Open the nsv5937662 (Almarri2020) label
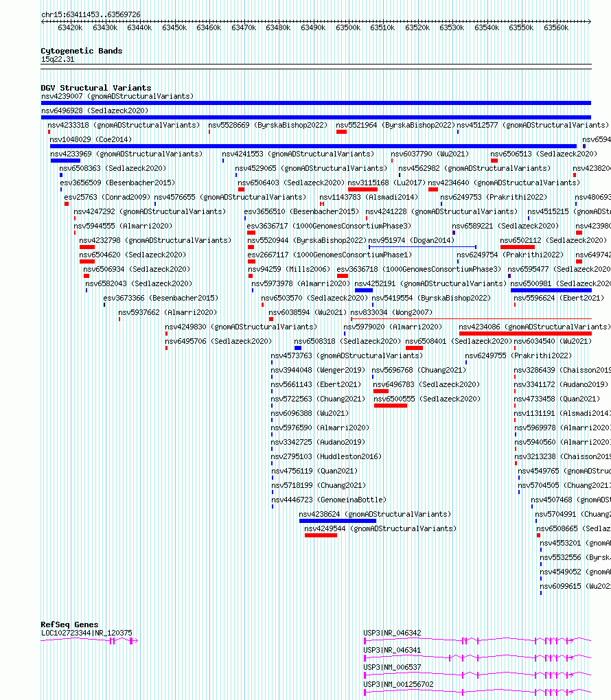611x700 pixels. (168, 312)
